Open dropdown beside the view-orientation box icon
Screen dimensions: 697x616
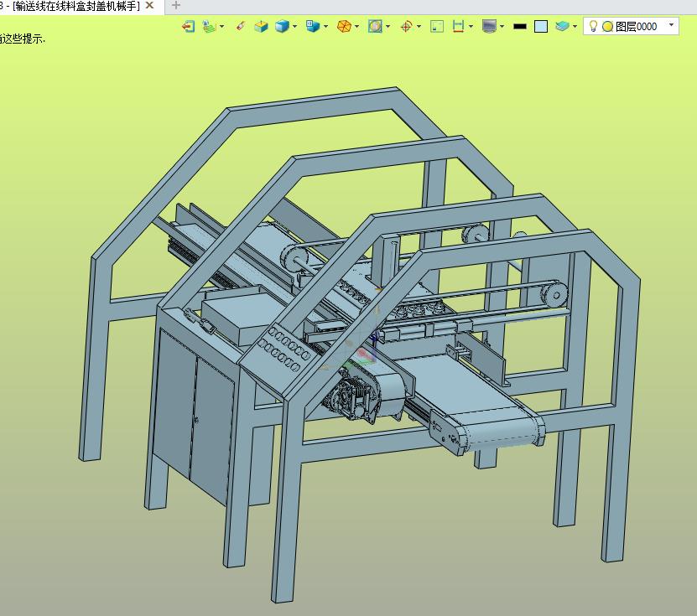coord(325,27)
